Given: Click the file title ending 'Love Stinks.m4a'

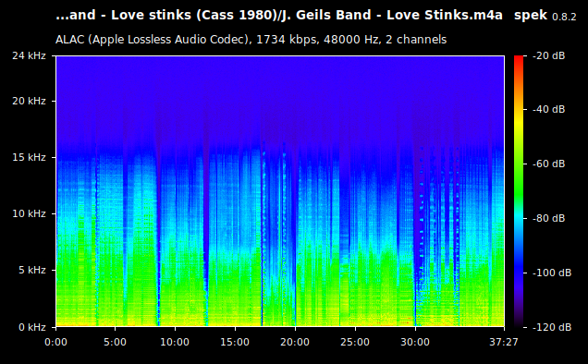Looking at the screenshot, I should 279,16.
